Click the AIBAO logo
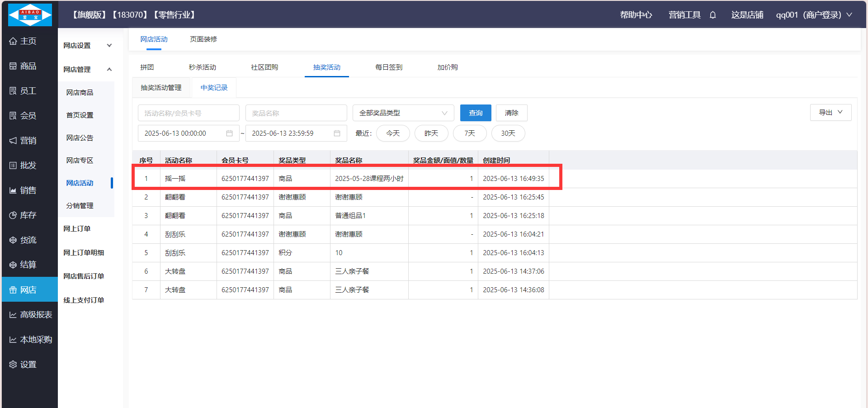 tap(30, 15)
